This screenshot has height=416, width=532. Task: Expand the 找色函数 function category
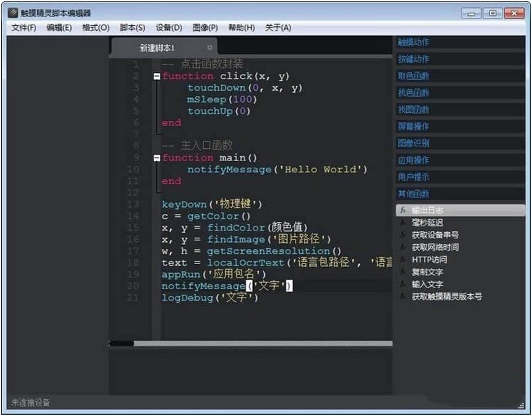click(x=460, y=93)
